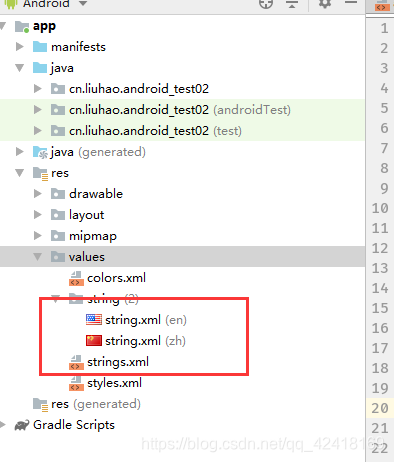Expand the mipmap folder arrow
Viewport: 394px width, 462px height.
38,236
